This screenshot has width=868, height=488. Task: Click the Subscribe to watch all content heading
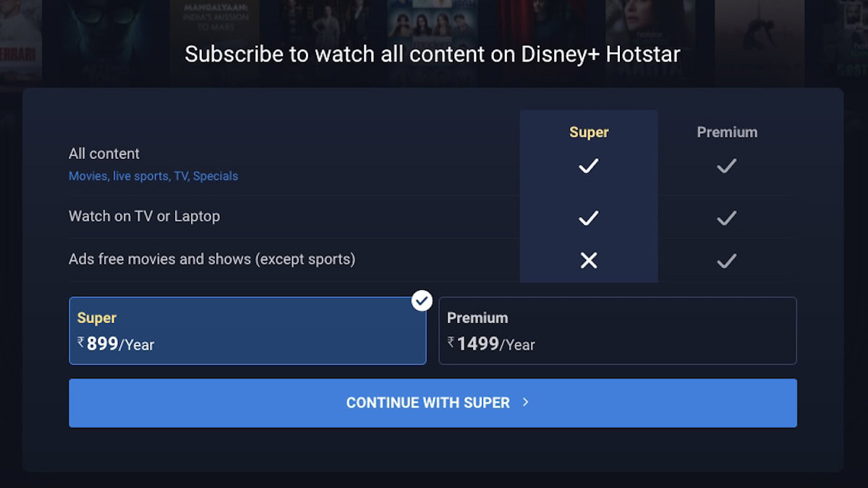(433, 54)
